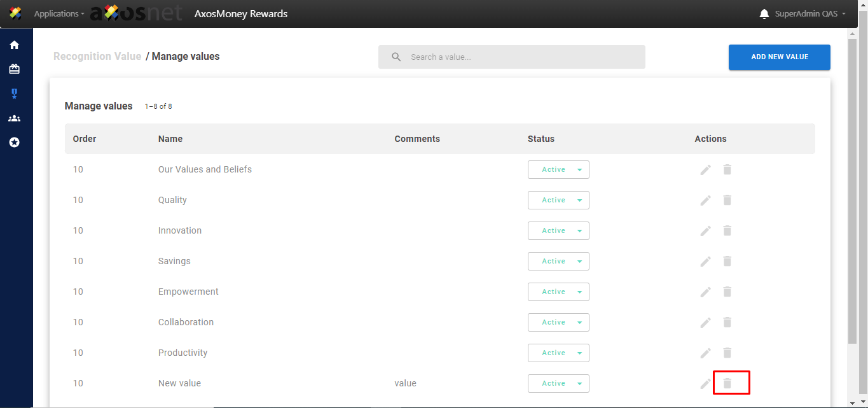Edit the Quality value with pencil icon
868x408 pixels.
705,200
